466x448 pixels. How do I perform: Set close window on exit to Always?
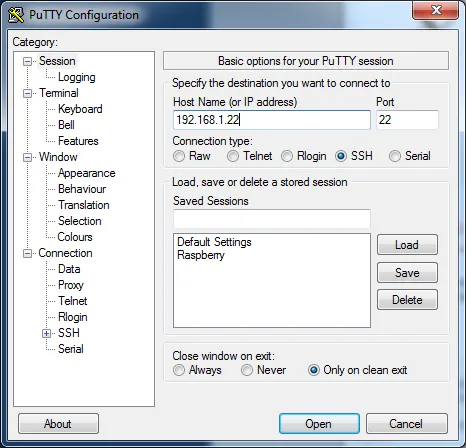(179, 370)
